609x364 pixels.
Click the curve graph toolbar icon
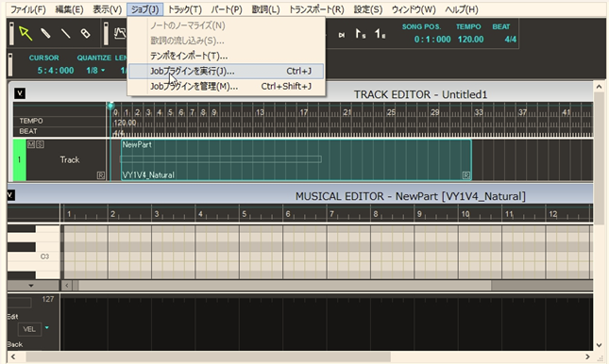pyautogui.click(x=120, y=33)
